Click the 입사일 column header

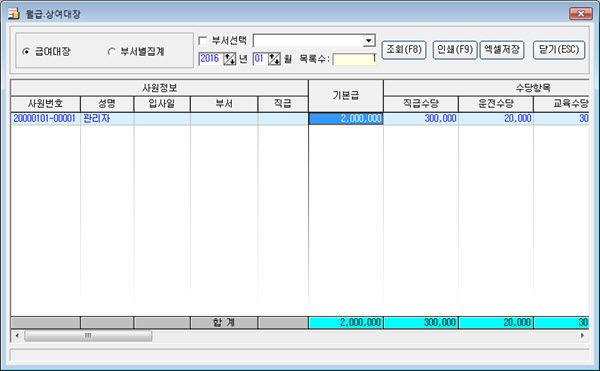162,104
